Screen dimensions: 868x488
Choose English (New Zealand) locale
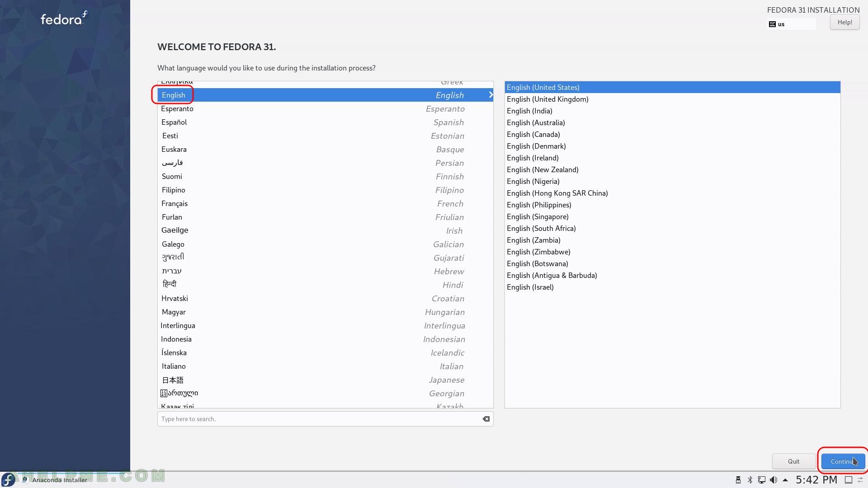(x=672, y=169)
